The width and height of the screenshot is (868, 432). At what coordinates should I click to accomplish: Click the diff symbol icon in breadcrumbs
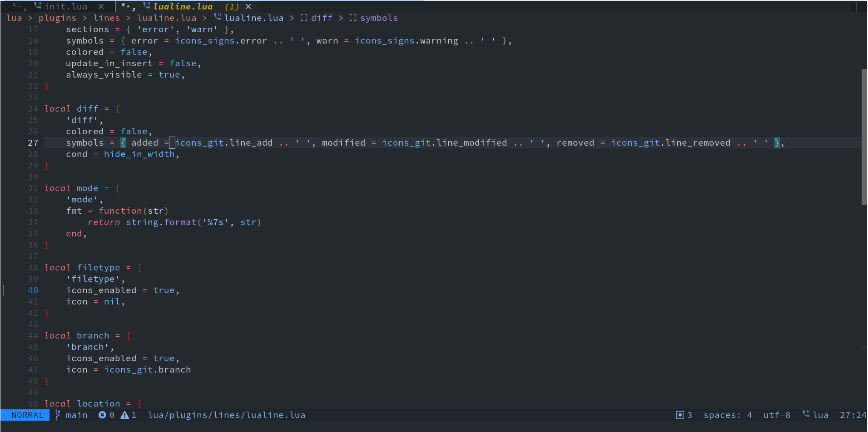(x=304, y=18)
